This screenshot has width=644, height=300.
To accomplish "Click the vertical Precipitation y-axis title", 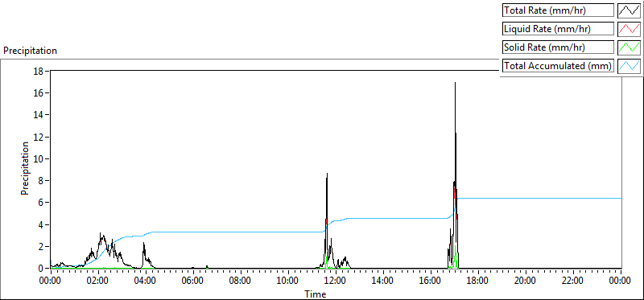I will tap(25, 168).
